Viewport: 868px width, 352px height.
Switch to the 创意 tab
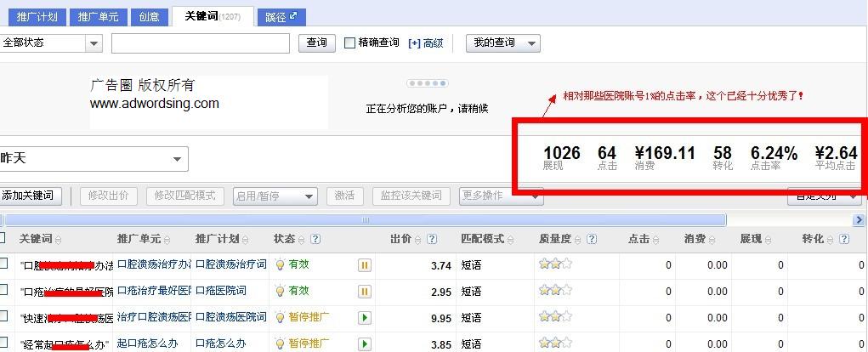point(149,16)
